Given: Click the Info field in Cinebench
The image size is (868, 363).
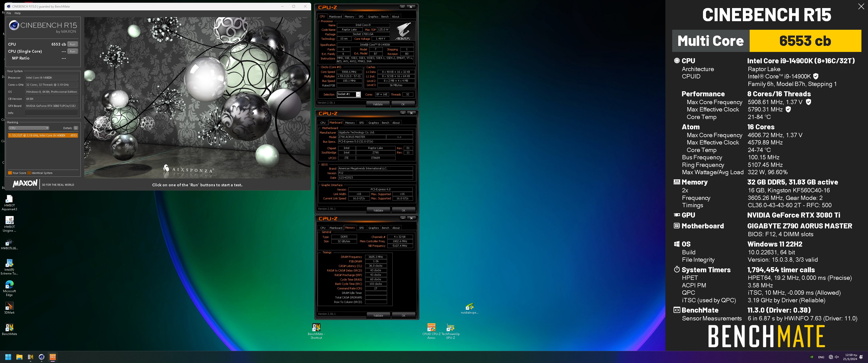Looking at the screenshot, I should point(51,113).
